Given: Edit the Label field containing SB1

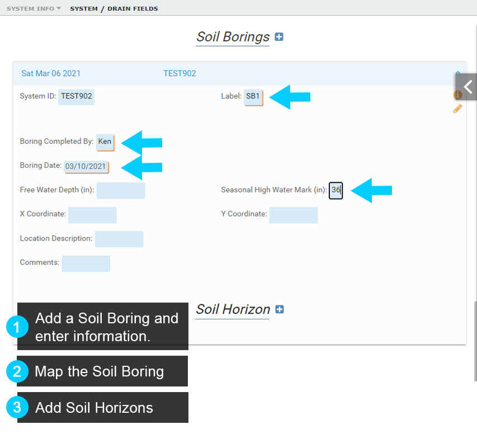Looking at the screenshot, I should [x=253, y=96].
